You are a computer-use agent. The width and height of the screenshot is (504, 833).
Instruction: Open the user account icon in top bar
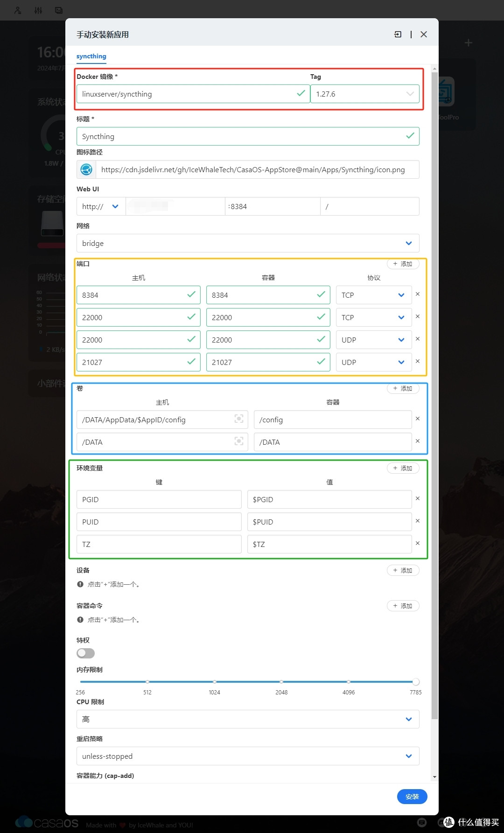tap(18, 10)
